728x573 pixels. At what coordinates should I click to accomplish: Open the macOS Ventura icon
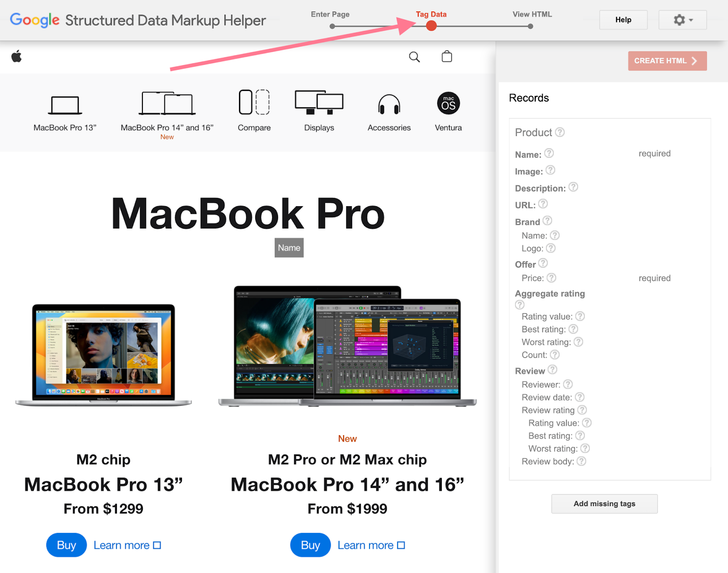coord(448,103)
